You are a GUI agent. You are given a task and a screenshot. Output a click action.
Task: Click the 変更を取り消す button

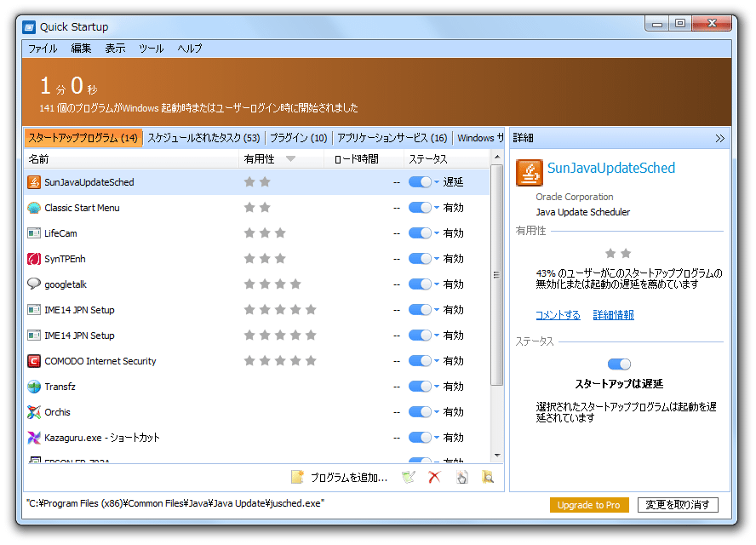(x=678, y=505)
